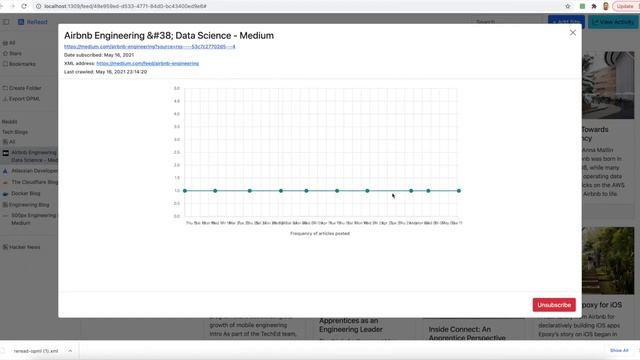Click the browser forward arrow
Image resolution: width=640 pixels, height=360 pixels.
click(x=12, y=6)
